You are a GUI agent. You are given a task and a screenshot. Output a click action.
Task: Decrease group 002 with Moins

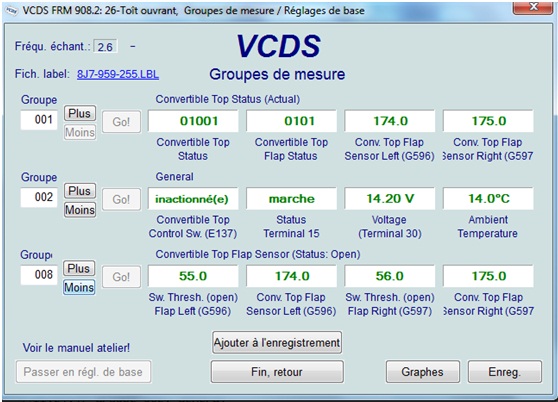pos(80,210)
